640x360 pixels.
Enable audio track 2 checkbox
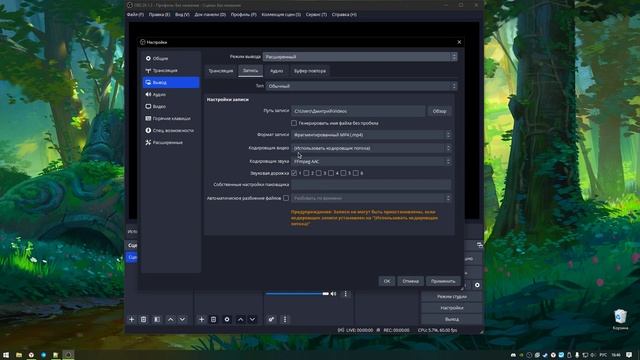click(306, 173)
